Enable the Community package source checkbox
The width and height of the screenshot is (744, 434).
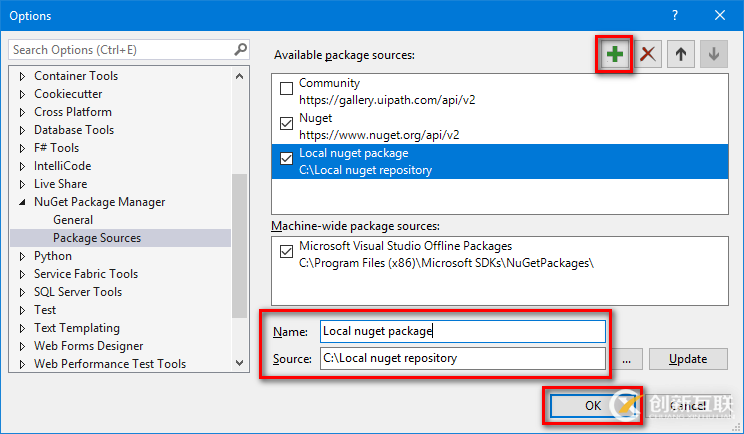(x=287, y=89)
